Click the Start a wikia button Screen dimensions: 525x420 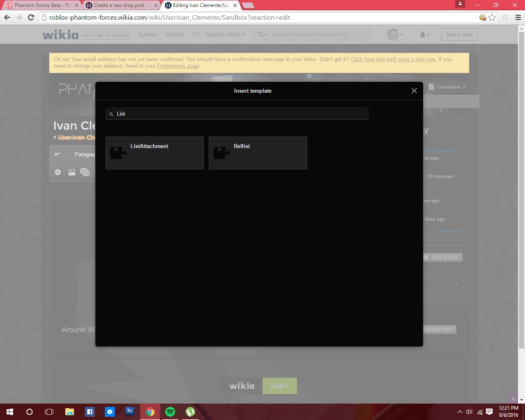coord(459,35)
